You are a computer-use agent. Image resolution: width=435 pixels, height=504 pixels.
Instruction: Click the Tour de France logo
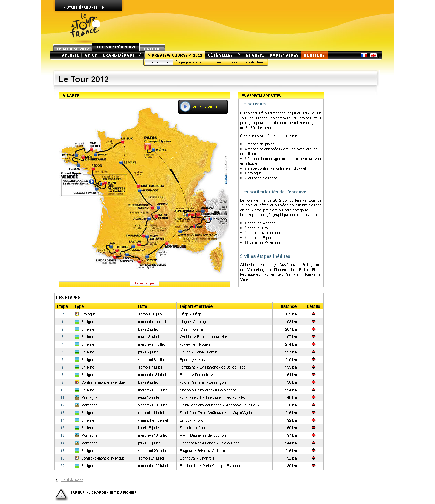point(85,26)
